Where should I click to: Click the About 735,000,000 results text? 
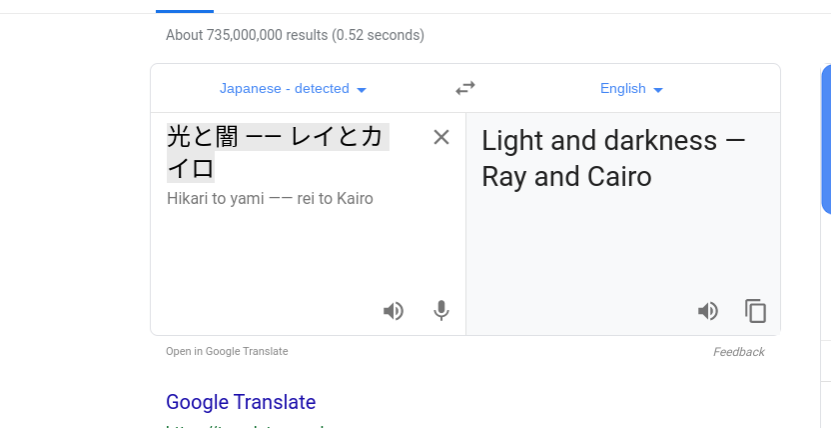coord(295,35)
